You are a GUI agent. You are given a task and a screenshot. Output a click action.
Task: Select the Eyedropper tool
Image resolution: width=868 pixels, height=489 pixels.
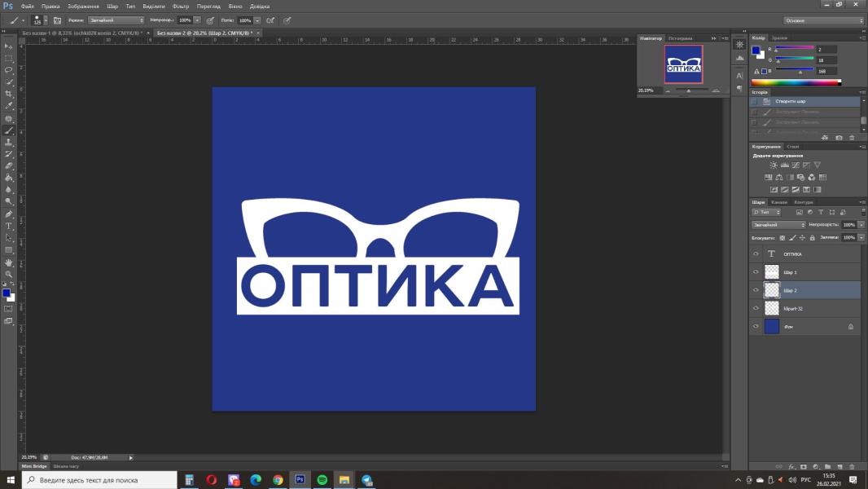click(x=8, y=106)
